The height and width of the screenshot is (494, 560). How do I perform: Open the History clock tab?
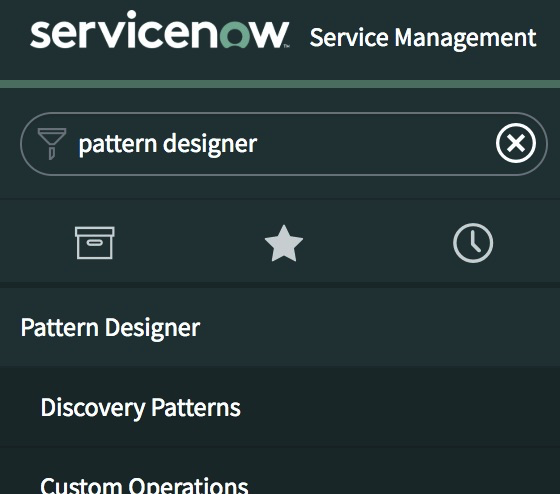pos(473,243)
